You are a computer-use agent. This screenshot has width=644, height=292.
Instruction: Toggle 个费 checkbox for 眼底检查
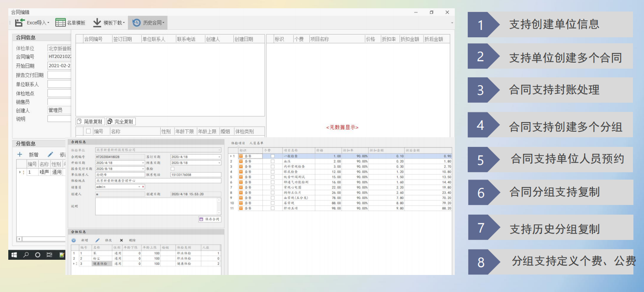[273, 172]
